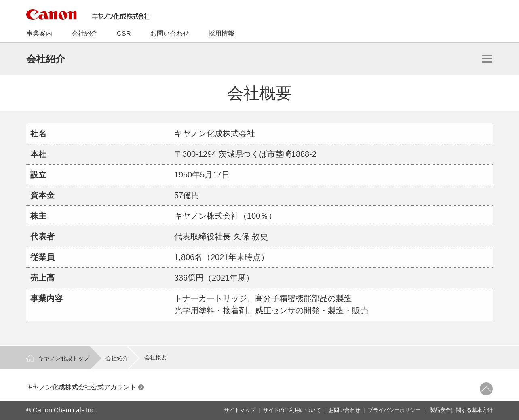519x420 pixels.
Task: Open the hamburger menu icon
Action: 487,59
